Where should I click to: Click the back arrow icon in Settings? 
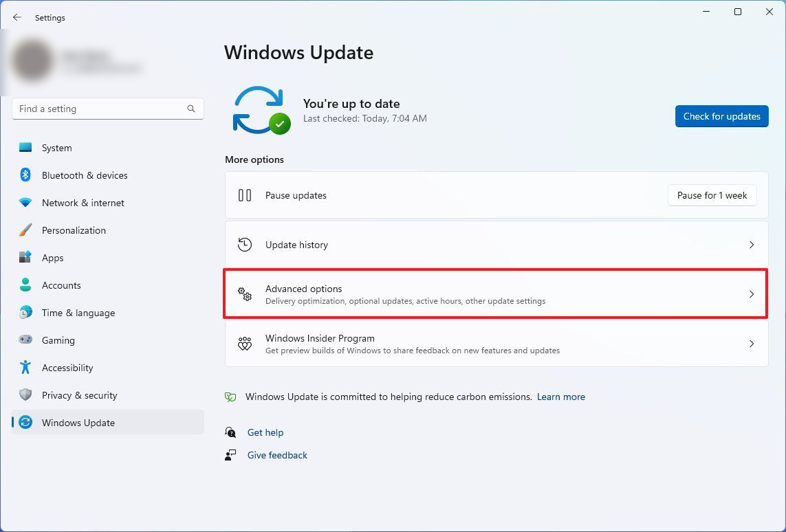(x=17, y=18)
